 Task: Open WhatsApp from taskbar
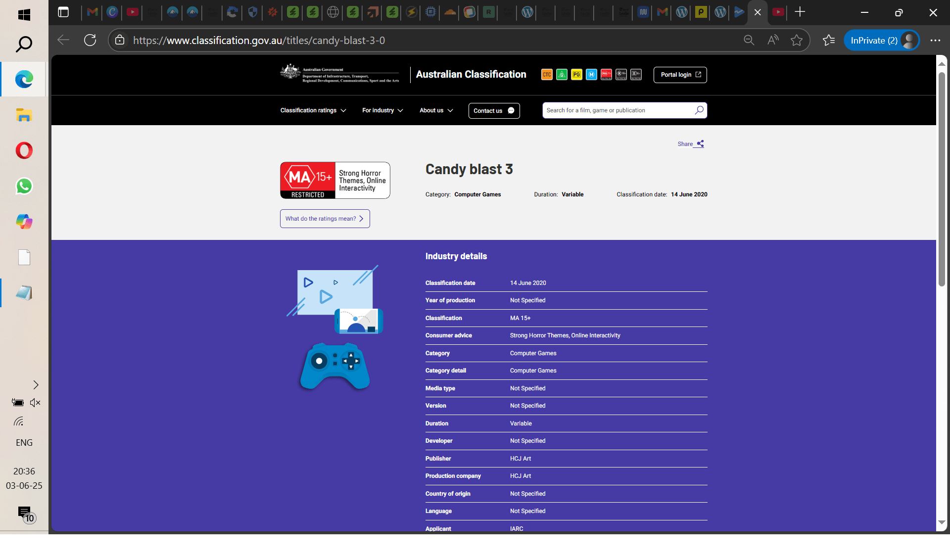[24, 186]
